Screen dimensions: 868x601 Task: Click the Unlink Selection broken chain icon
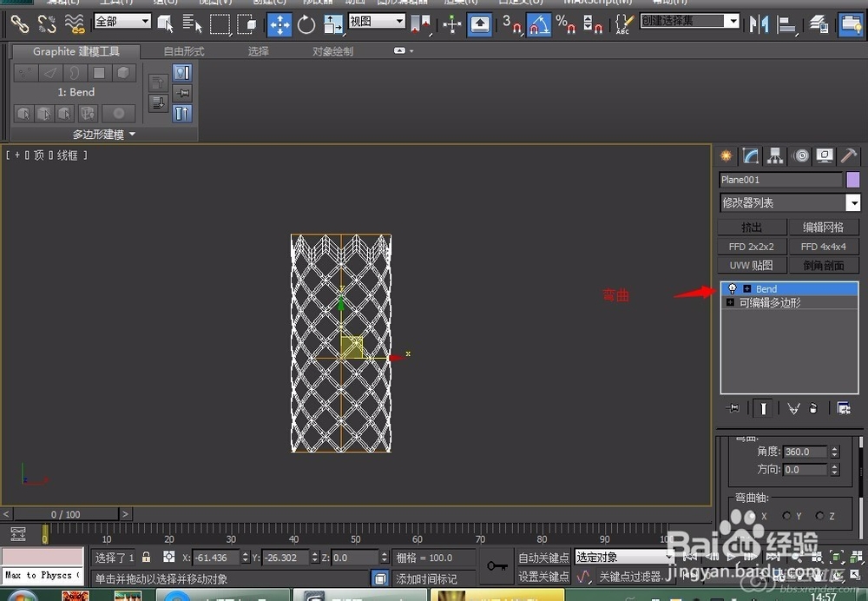coord(47,23)
